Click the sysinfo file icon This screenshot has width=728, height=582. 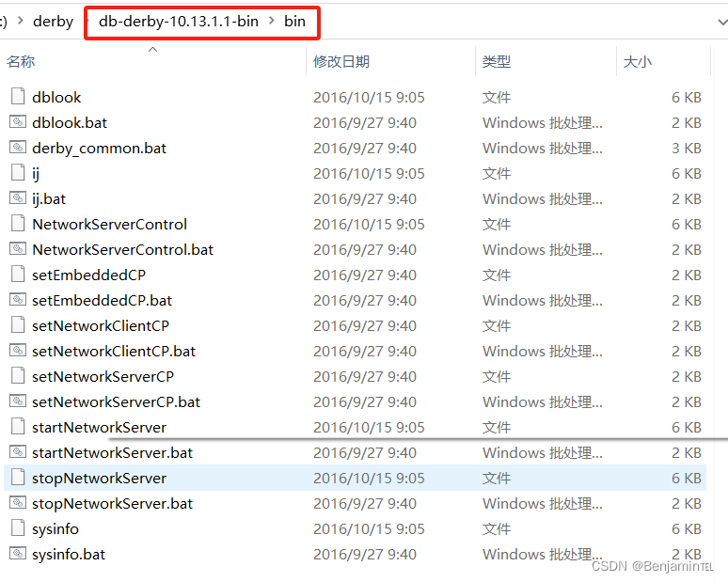pos(18,527)
